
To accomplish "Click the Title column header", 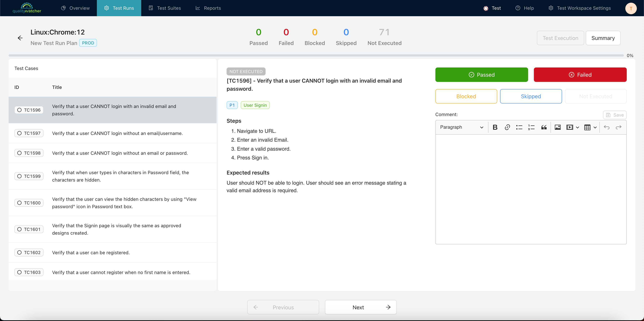I will point(57,87).
